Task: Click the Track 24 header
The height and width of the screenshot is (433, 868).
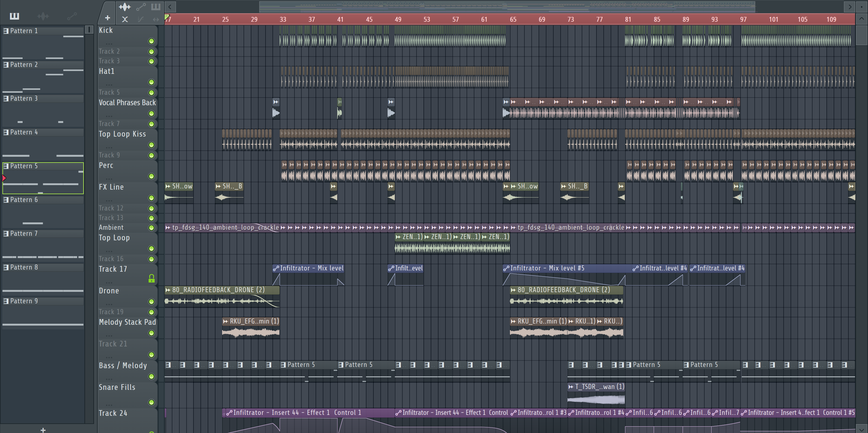Action: 127,420
